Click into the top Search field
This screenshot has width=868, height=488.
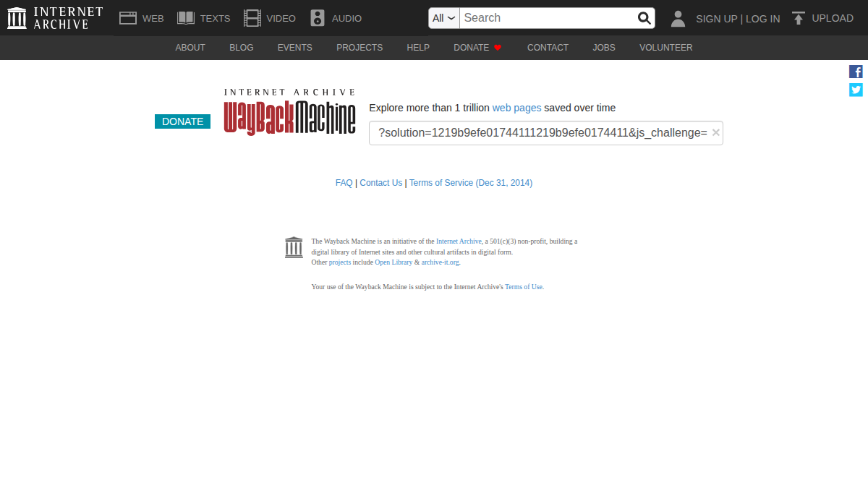pyautogui.click(x=548, y=18)
